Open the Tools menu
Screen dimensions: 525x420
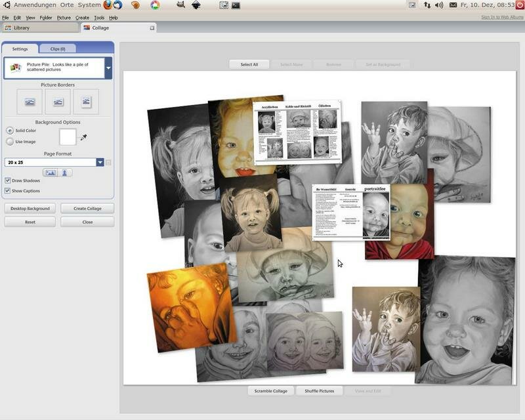click(99, 18)
